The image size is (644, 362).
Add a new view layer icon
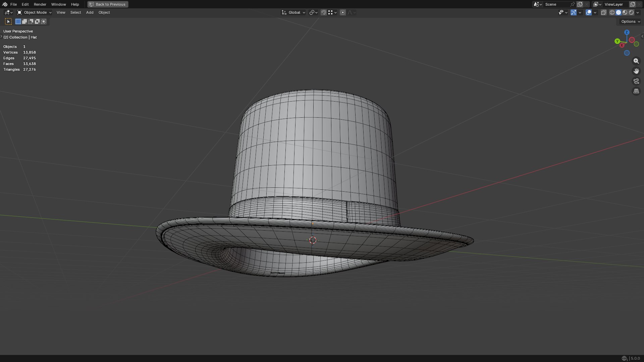pos(633,4)
